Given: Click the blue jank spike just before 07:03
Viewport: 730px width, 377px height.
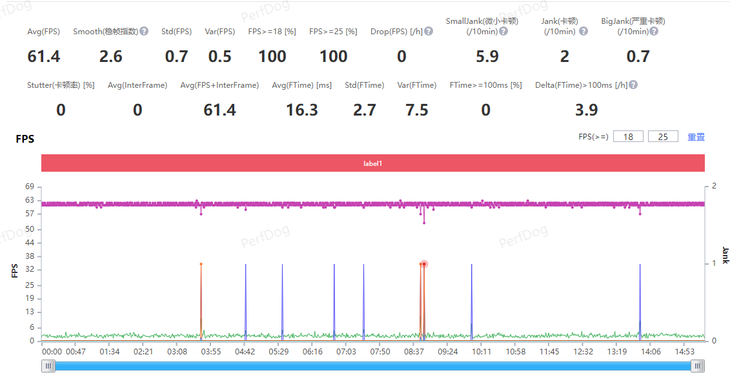Looking at the screenshot, I should (x=334, y=303).
